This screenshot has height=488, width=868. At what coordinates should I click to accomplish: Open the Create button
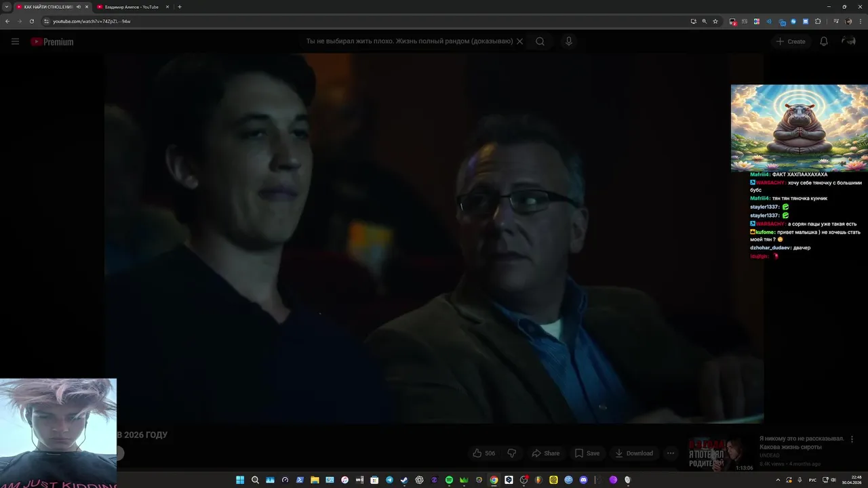coord(791,41)
